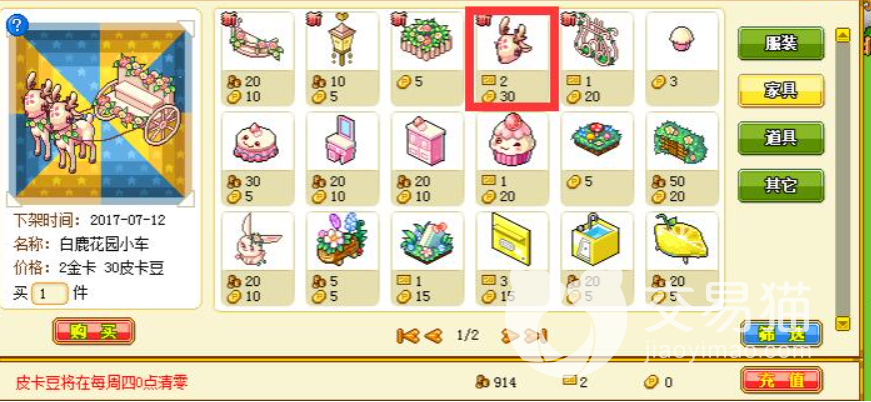Click the 充值 recharge button
The height and width of the screenshot is (402, 871).
(782, 380)
